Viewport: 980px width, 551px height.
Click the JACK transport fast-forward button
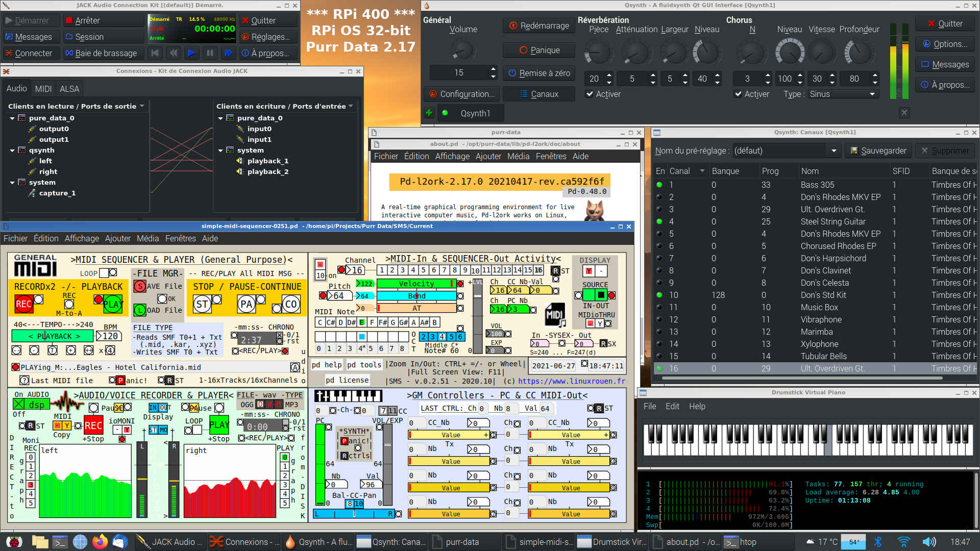pos(228,53)
